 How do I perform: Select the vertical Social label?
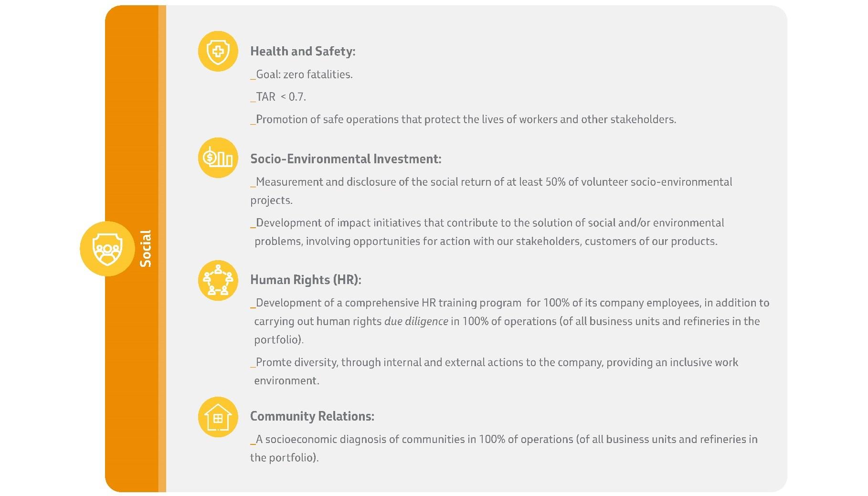(145, 248)
